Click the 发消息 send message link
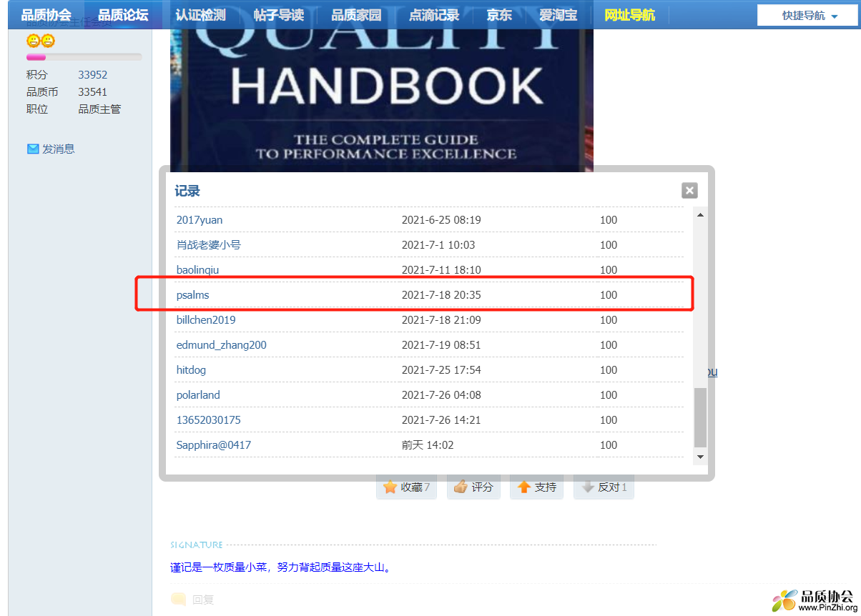This screenshot has width=861, height=616. 59,149
